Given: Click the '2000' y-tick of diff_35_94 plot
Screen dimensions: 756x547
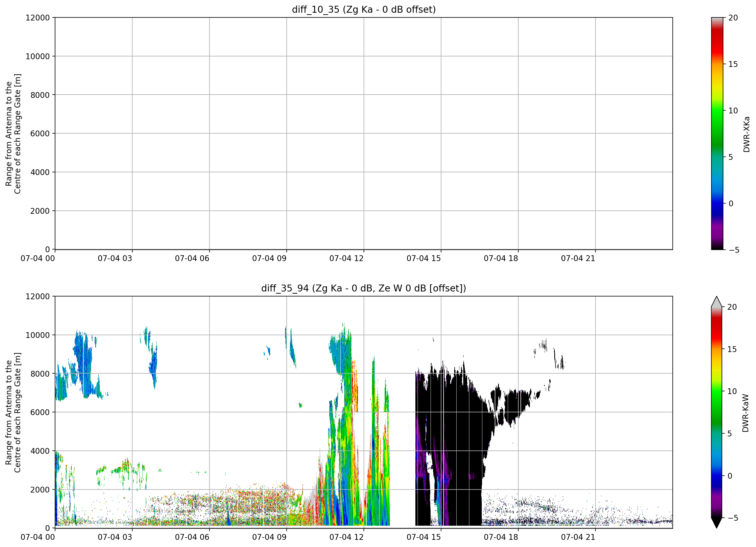Looking at the screenshot, I should click(40, 490).
